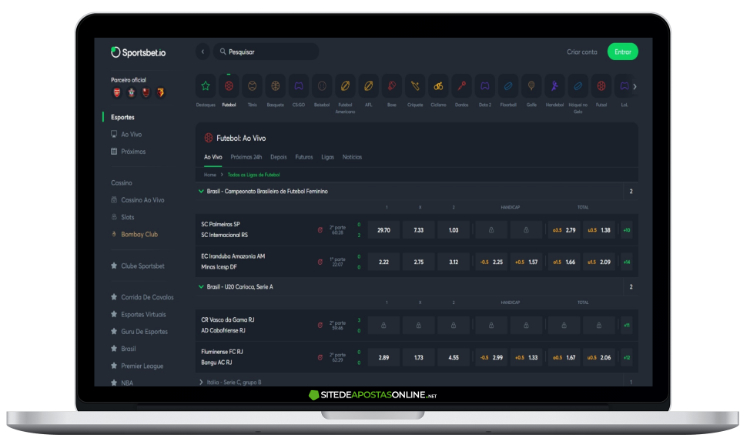This screenshot has width=750, height=448.
Task: Click the back arrow beside search
Action: pyautogui.click(x=203, y=52)
